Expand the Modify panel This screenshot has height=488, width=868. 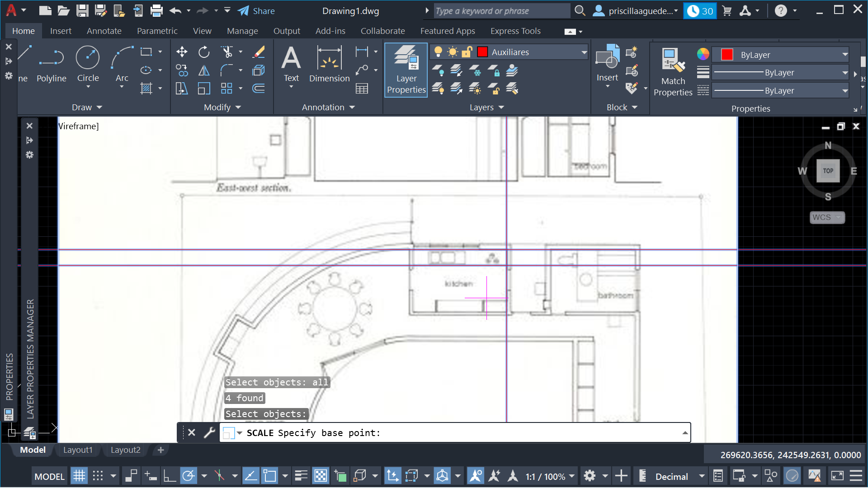[x=222, y=108]
